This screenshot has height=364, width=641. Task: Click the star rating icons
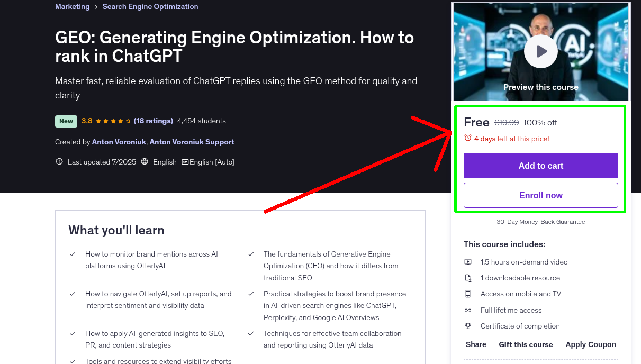[113, 121]
